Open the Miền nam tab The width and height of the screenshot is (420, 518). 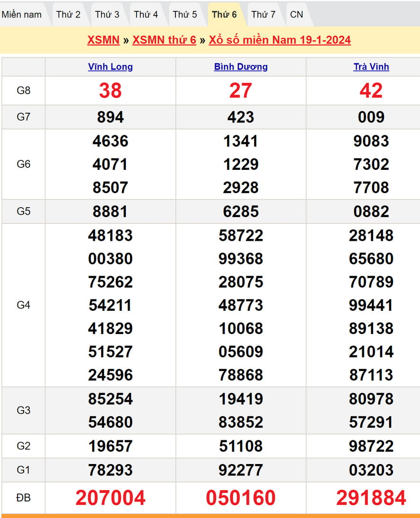(x=22, y=14)
